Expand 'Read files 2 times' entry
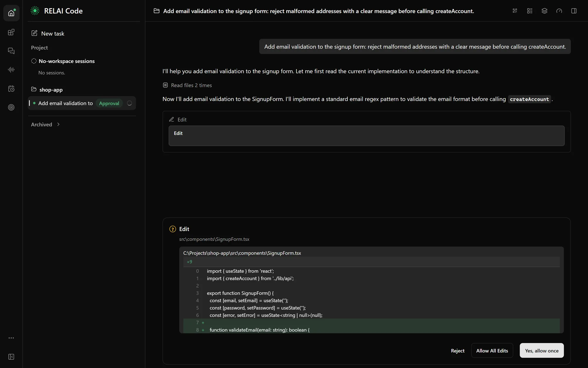The height and width of the screenshot is (368, 588). point(187,85)
